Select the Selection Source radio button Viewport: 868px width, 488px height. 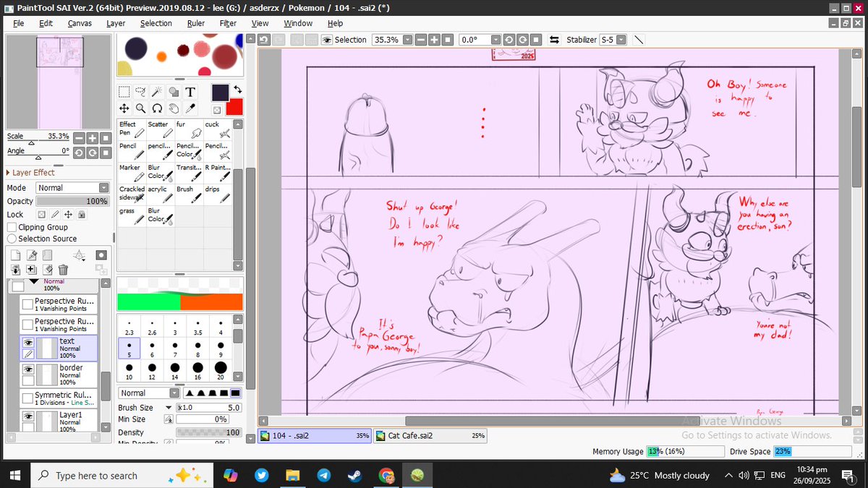(x=12, y=239)
